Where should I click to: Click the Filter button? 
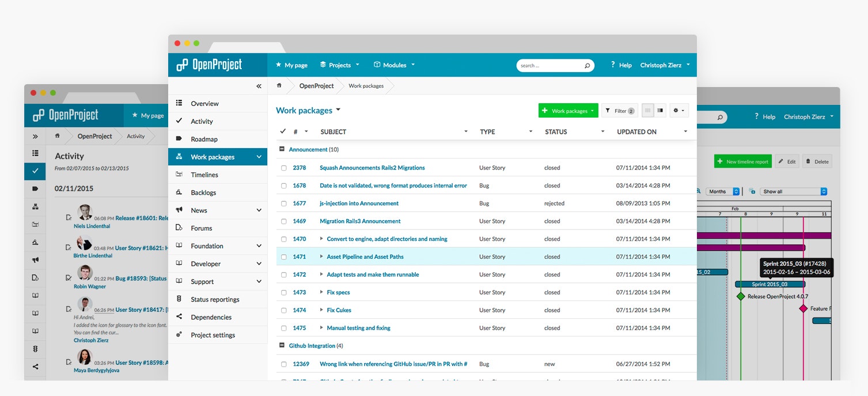coord(620,111)
